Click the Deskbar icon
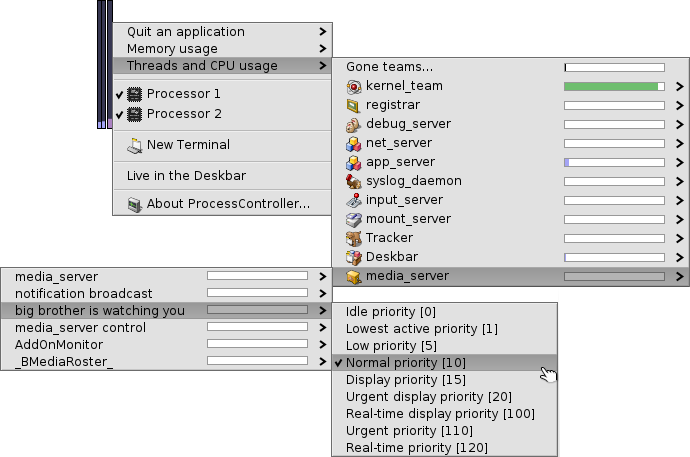Viewport: 690px width, 457px height. point(353,257)
